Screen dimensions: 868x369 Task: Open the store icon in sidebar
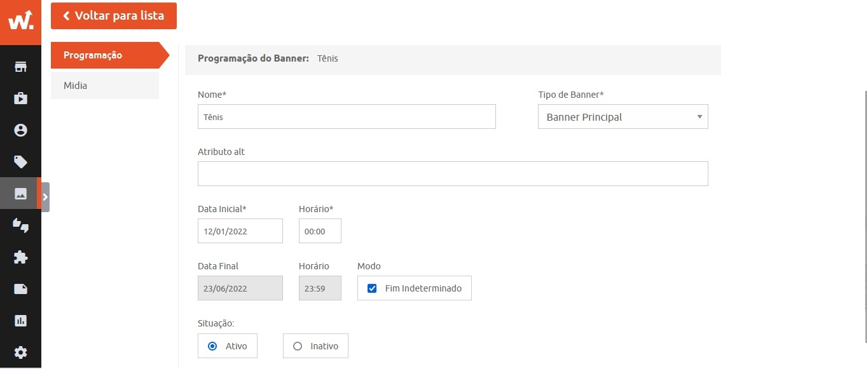coord(20,67)
